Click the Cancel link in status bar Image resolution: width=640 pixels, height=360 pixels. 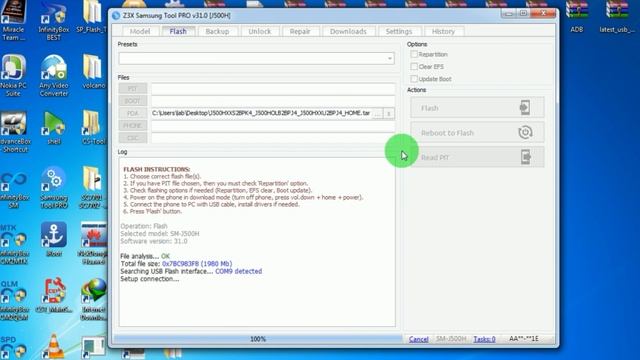pos(418,339)
